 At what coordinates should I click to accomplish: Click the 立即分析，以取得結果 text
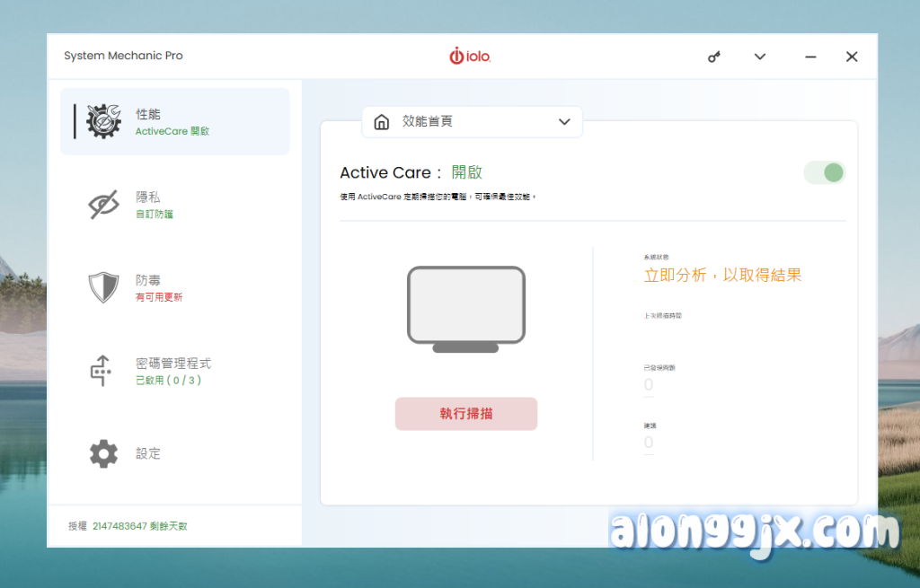[x=722, y=276]
